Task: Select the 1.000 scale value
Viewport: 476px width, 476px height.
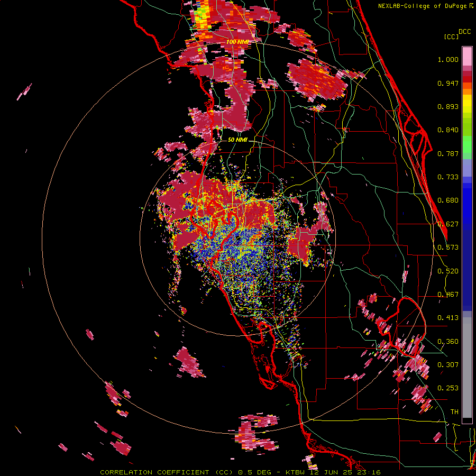Action: tap(448, 59)
